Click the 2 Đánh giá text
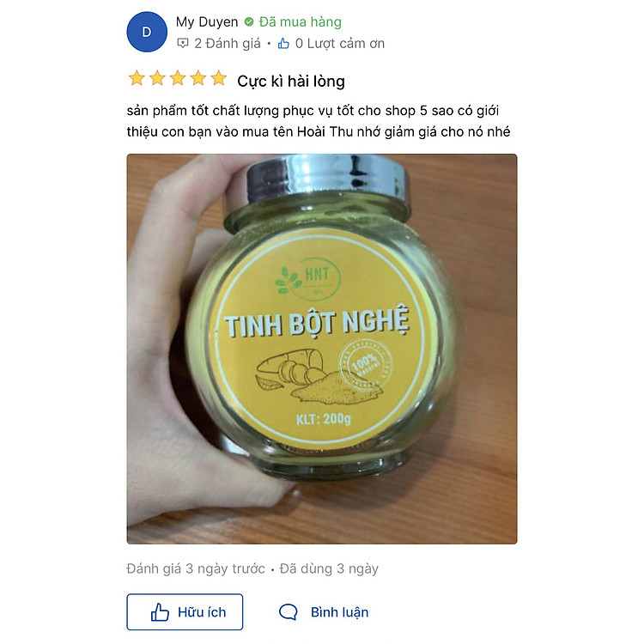Image resolution: width=644 pixels, height=644 pixels. [x=228, y=43]
